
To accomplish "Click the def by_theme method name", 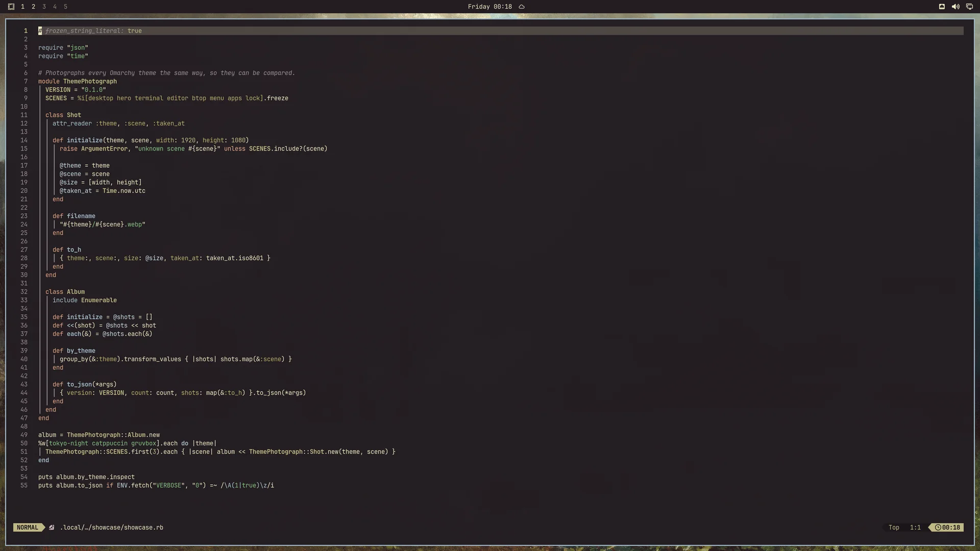I will [81, 351].
